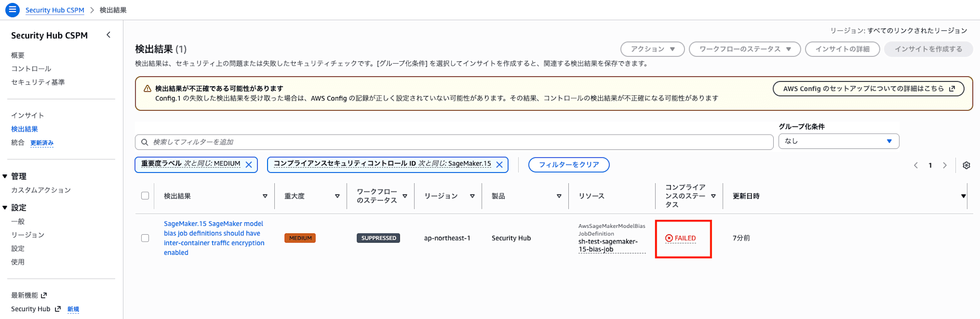Click the warning triangle icon in the alert
The height and width of the screenshot is (319, 980).
tap(147, 89)
